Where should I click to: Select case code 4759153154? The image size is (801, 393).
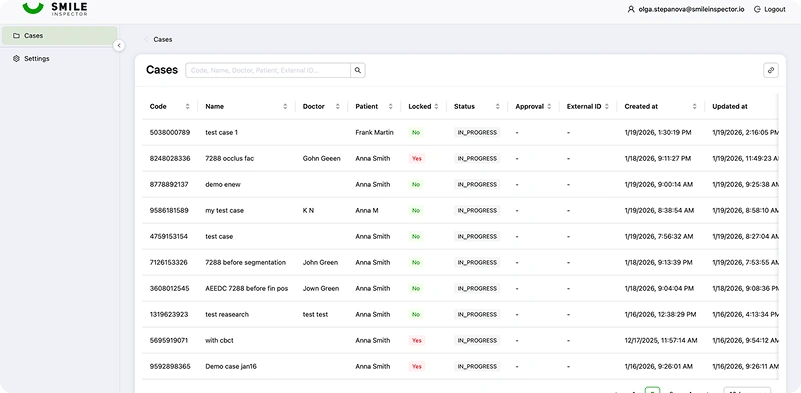169,237
